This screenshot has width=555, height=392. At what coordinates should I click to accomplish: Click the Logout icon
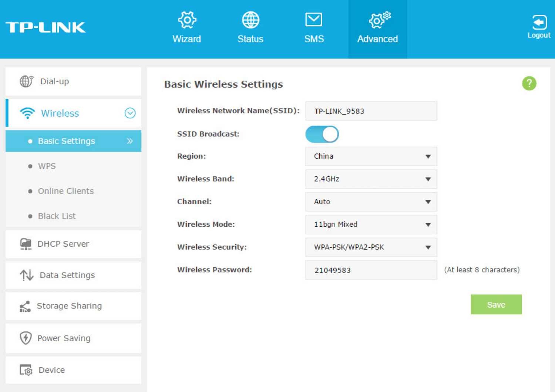(539, 22)
